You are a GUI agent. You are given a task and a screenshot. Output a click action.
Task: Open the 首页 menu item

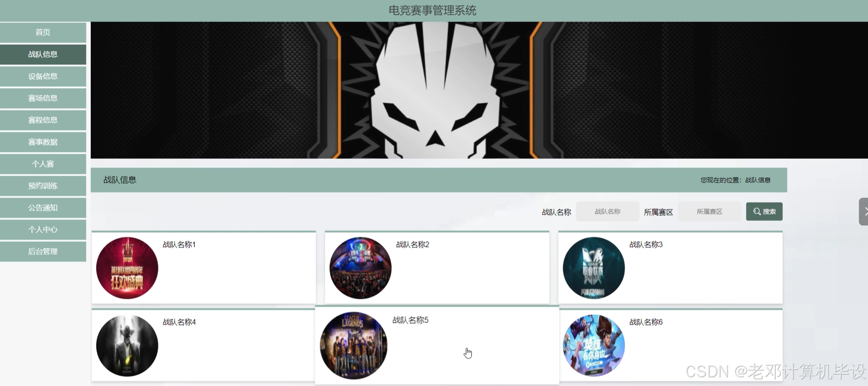tap(43, 32)
